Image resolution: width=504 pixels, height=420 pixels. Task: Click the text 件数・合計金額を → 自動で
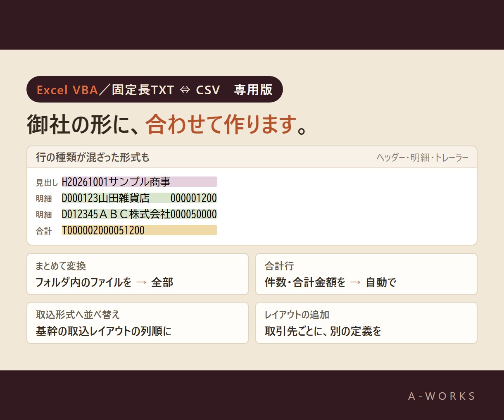point(330,282)
